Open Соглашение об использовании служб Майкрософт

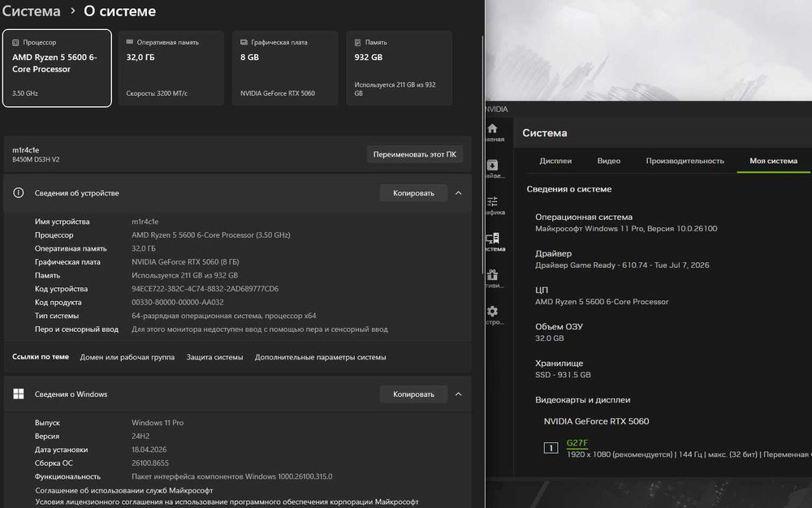pyautogui.click(x=123, y=490)
